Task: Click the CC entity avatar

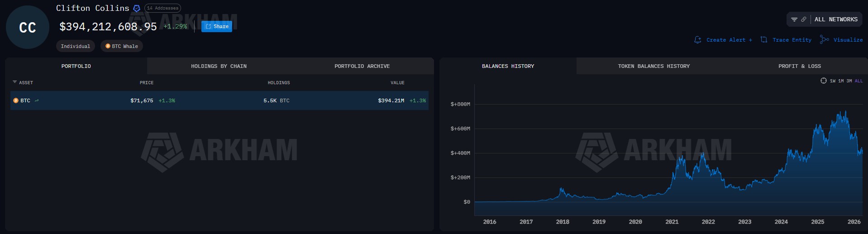Action: click(28, 27)
